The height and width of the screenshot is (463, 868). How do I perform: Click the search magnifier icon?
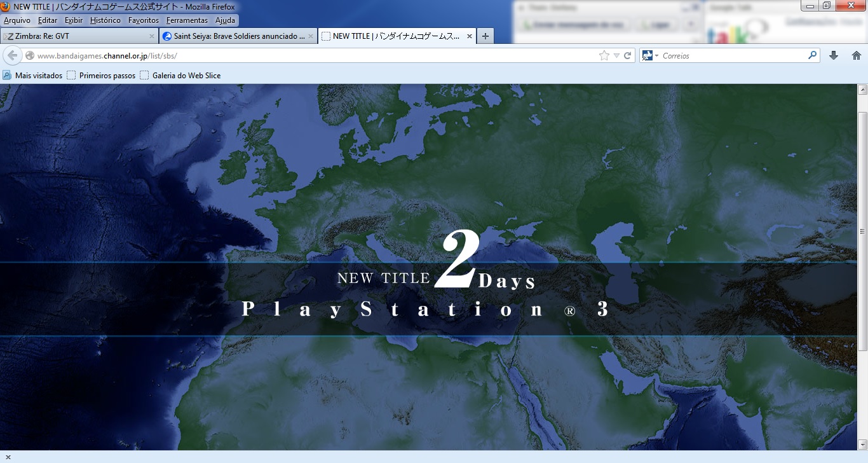(812, 55)
